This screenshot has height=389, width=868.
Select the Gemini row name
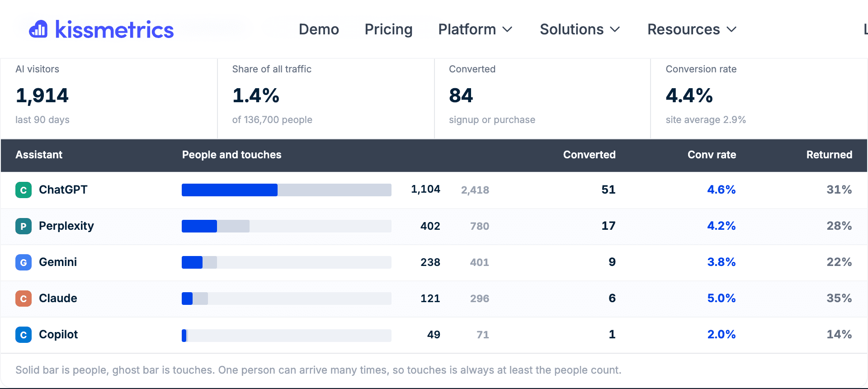point(58,262)
